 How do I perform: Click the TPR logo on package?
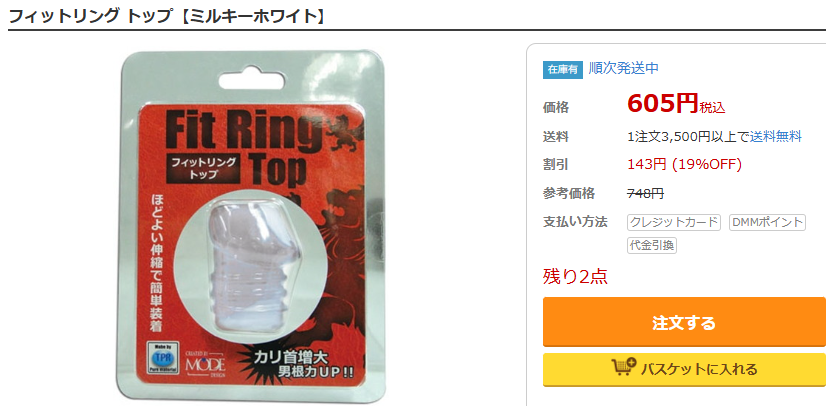(163, 358)
